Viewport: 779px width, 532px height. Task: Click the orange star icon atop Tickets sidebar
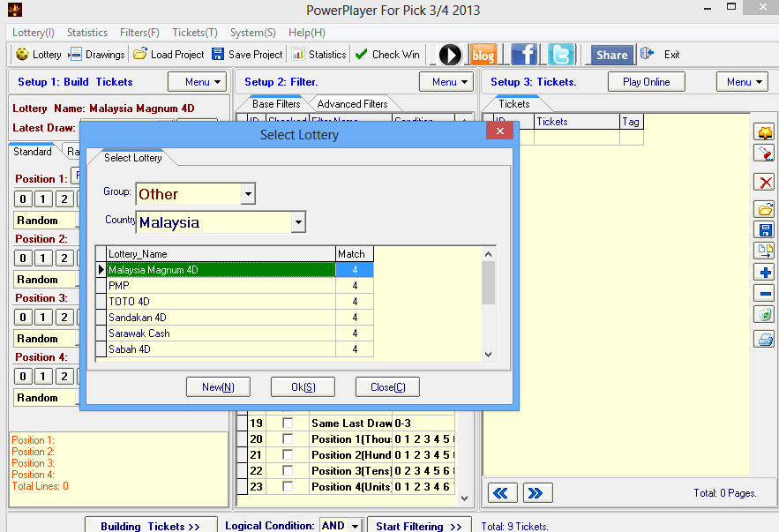pos(765,132)
